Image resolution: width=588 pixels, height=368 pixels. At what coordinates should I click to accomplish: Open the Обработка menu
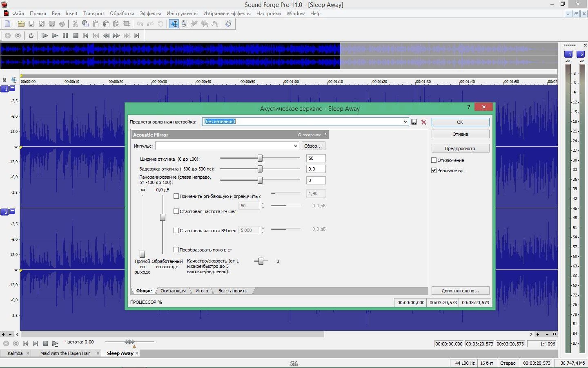click(122, 13)
